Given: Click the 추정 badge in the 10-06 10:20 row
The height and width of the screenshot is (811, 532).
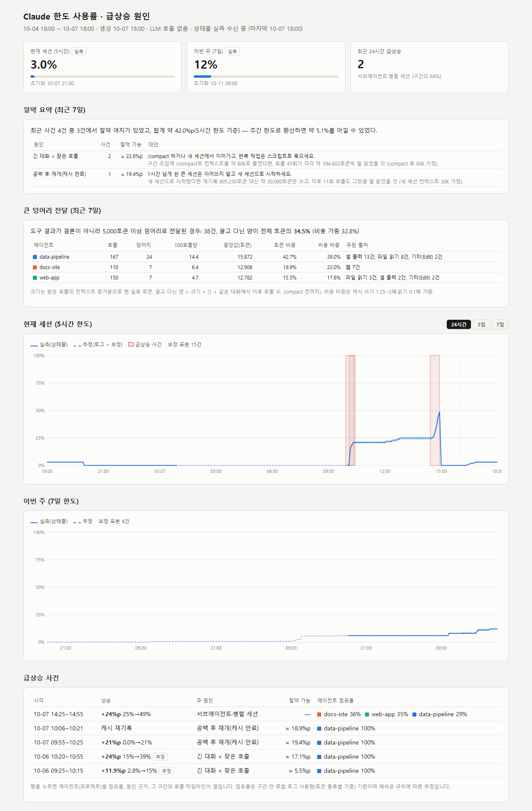Looking at the screenshot, I should 160,757.
